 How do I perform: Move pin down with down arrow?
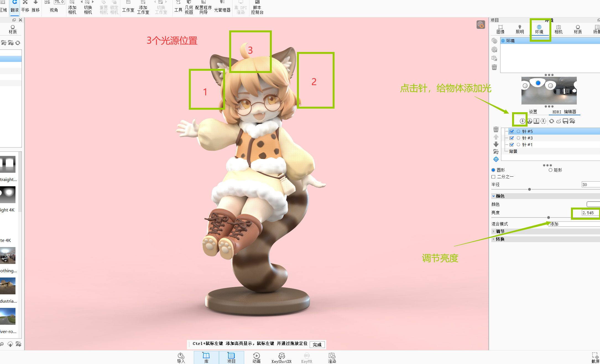point(496,144)
